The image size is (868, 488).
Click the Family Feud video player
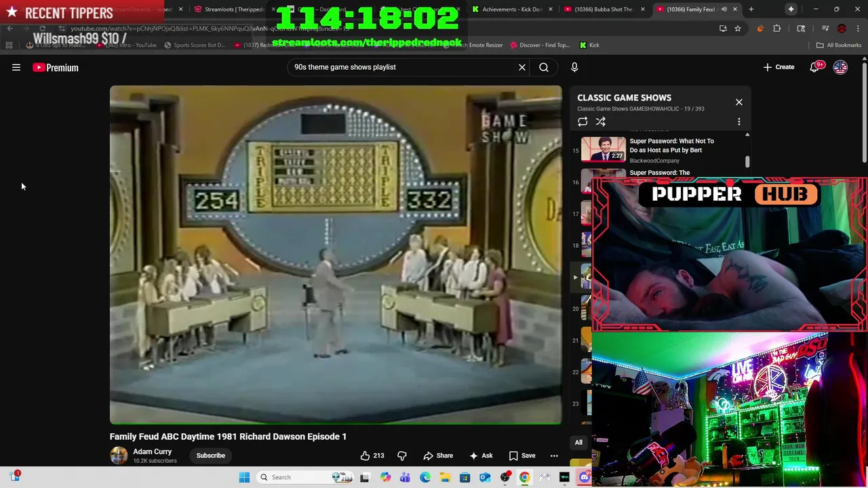point(336,255)
